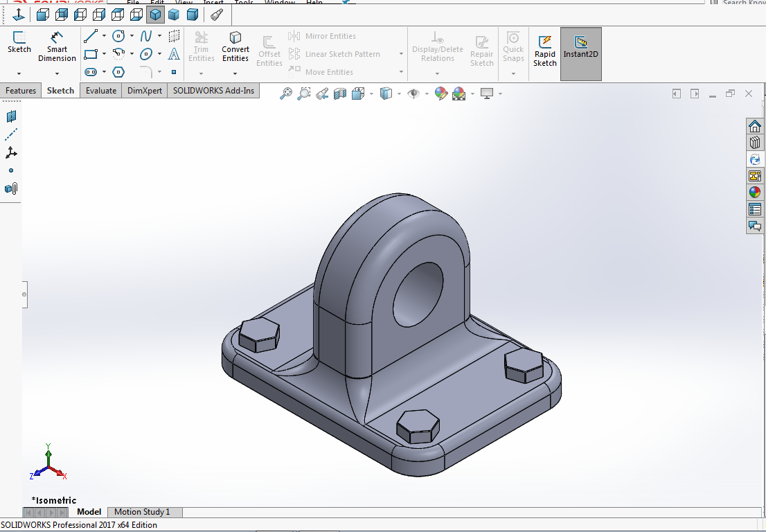Expand the Hide/Show Items dropdown
The image size is (766, 532).
click(427, 94)
